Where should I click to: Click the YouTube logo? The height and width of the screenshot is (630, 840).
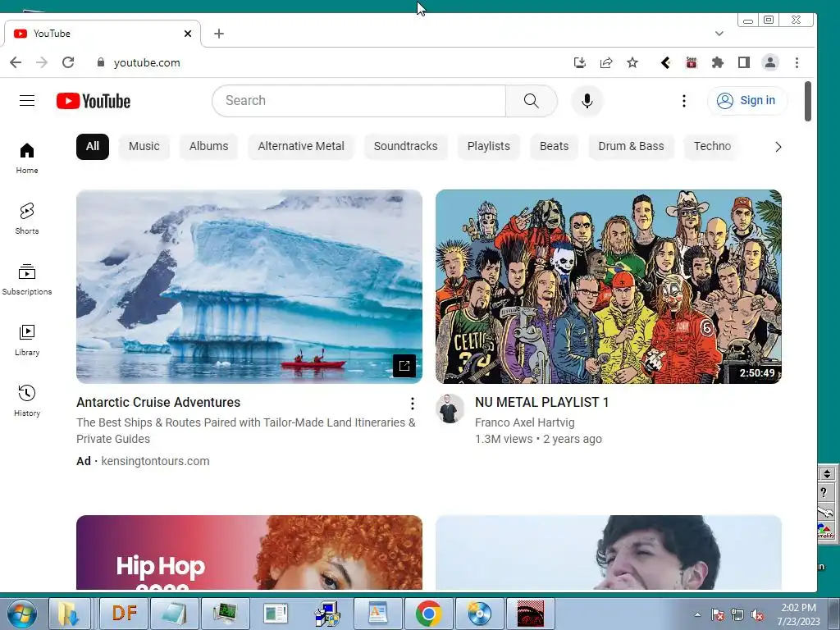(x=94, y=101)
